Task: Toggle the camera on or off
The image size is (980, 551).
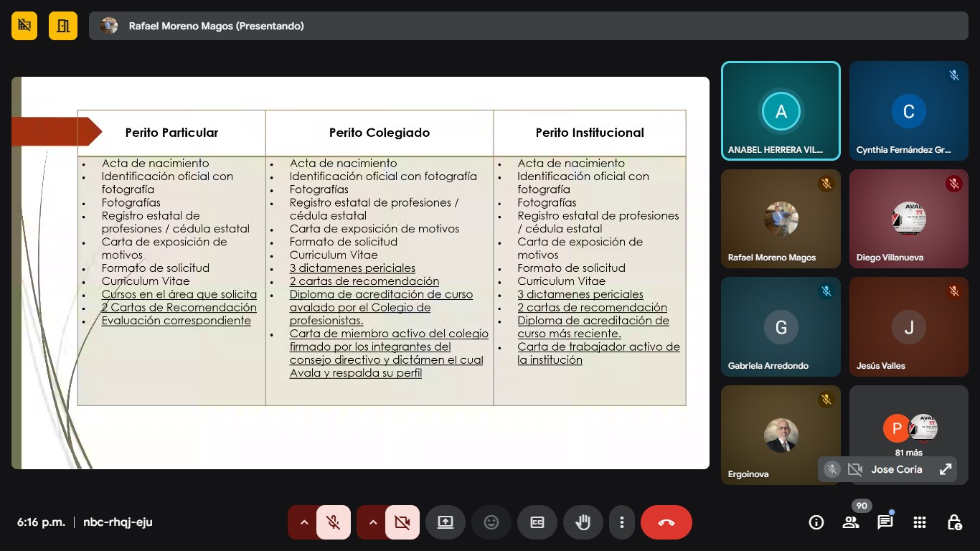Action: pos(402,522)
